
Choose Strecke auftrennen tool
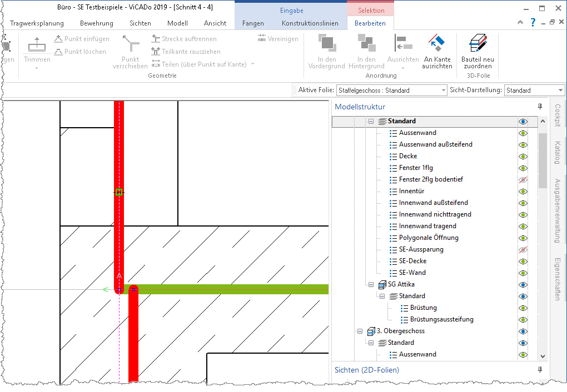(184, 39)
